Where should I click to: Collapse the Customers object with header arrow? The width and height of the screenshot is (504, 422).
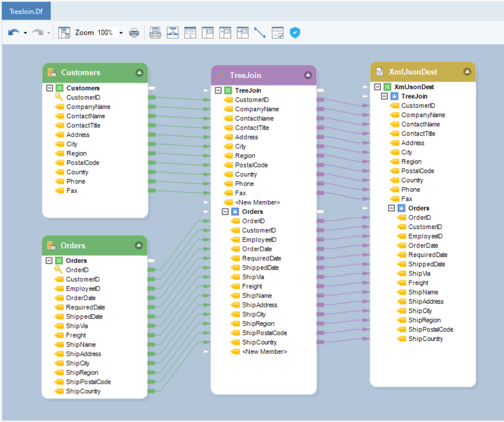pos(139,73)
